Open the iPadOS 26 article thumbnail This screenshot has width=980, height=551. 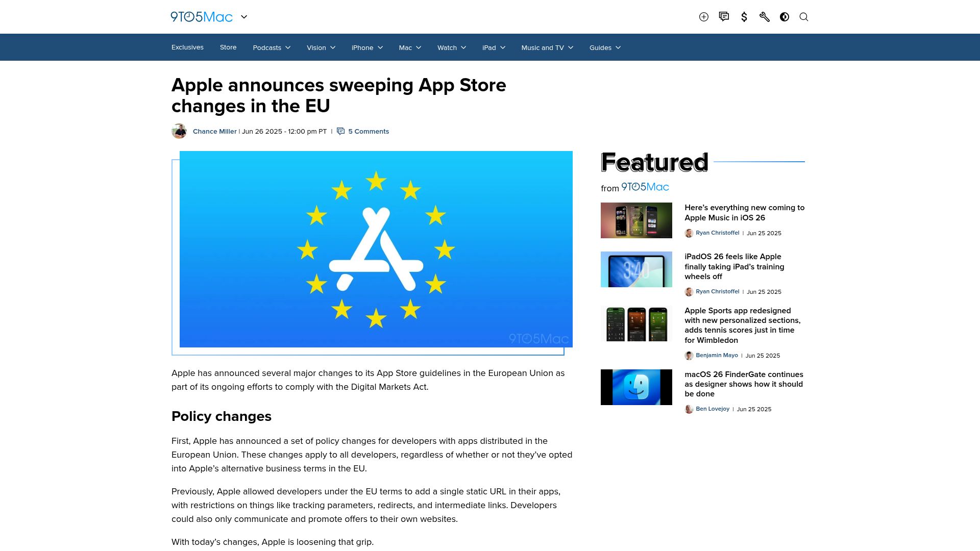coord(636,269)
